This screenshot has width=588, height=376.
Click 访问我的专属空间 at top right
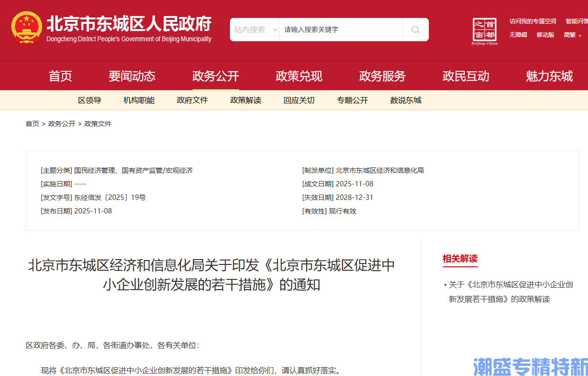click(533, 21)
